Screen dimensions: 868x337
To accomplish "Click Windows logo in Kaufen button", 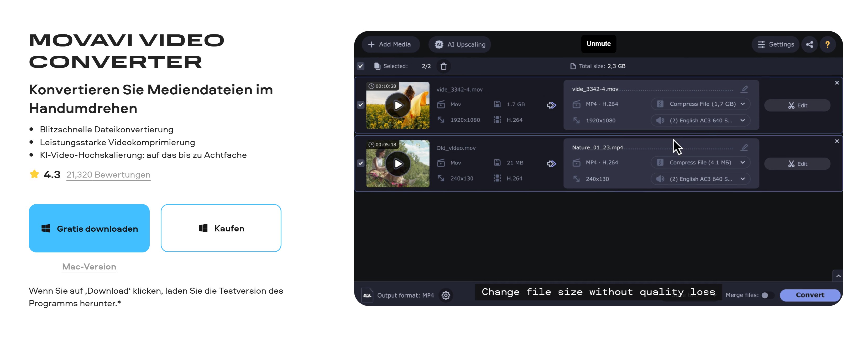I will tap(203, 228).
